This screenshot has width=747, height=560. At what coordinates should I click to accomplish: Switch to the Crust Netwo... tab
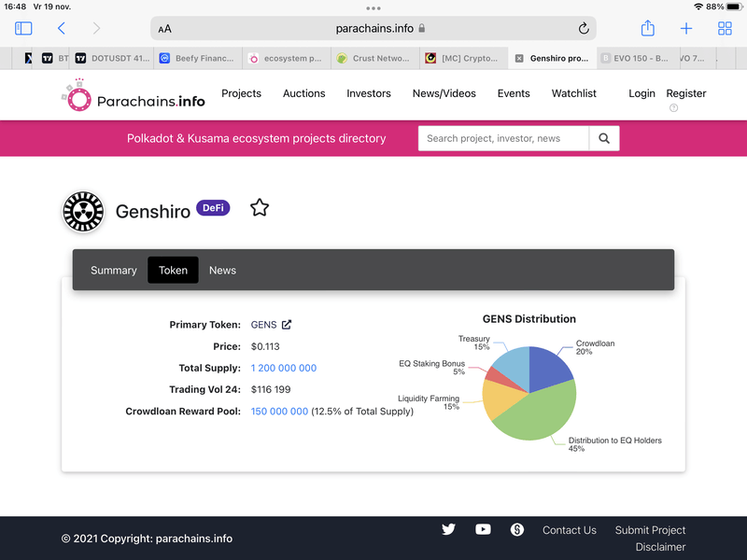pos(374,58)
